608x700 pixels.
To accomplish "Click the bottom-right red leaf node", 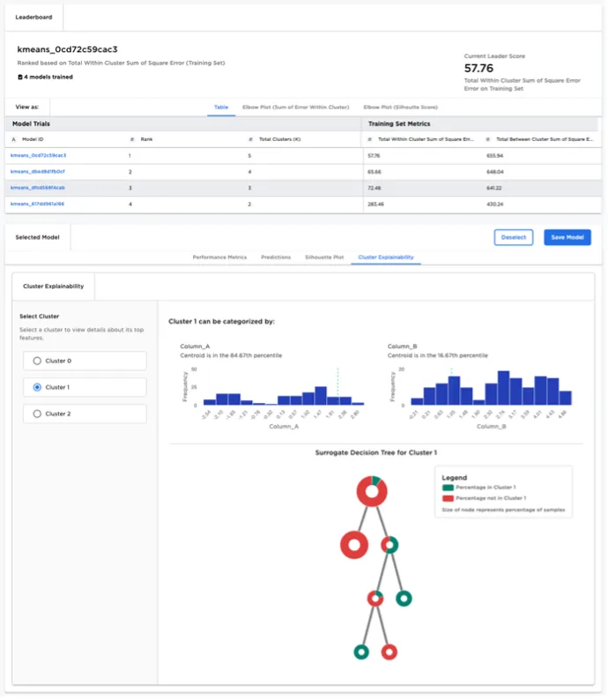I will (x=389, y=652).
